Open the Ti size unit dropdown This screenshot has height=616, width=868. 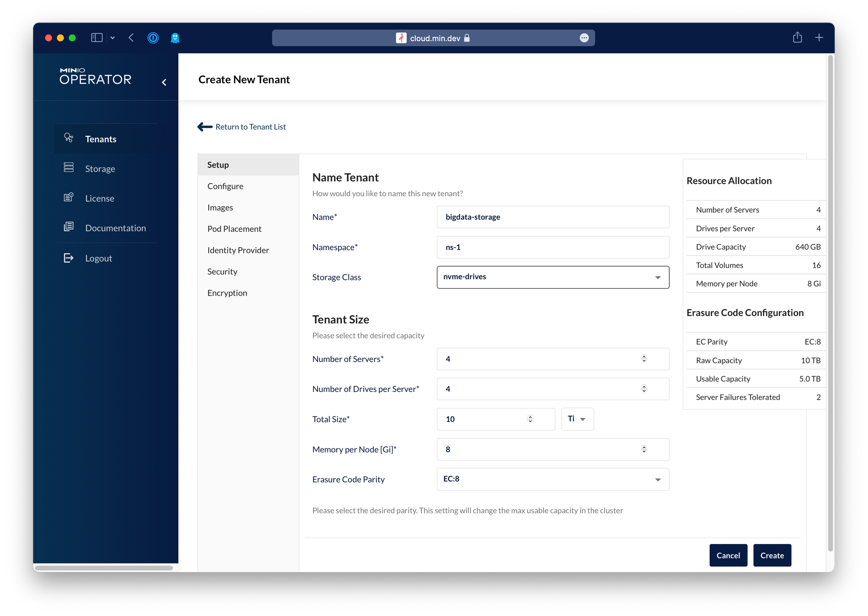(x=577, y=419)
